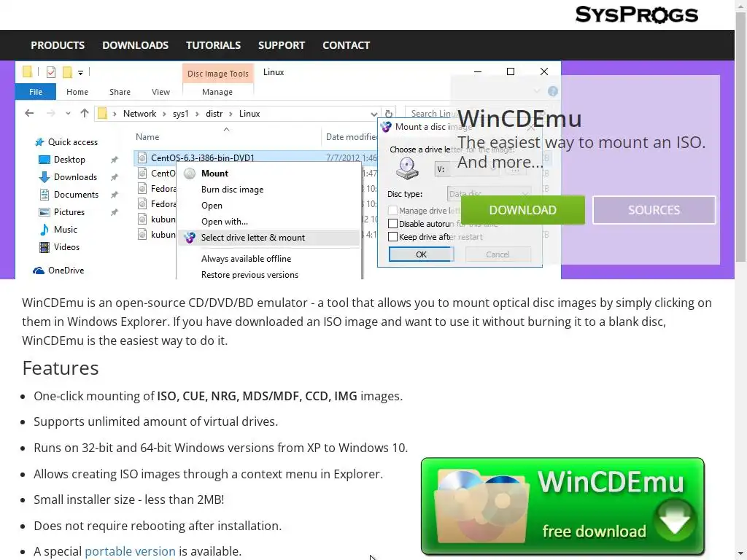This screenshot has height=560, width=747.
Task: Open the DOWNLOADS menu
Action: [x=135, y=45]
